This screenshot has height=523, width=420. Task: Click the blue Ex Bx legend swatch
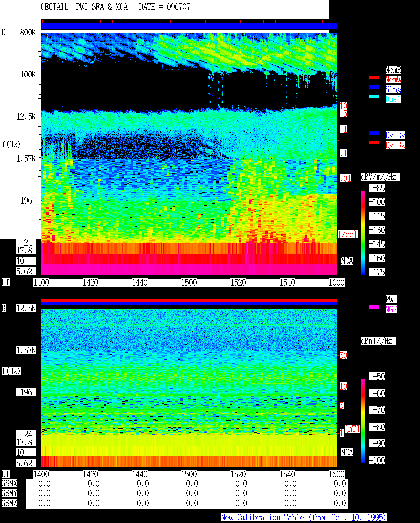pyautogui.click(x=374, y=133)
